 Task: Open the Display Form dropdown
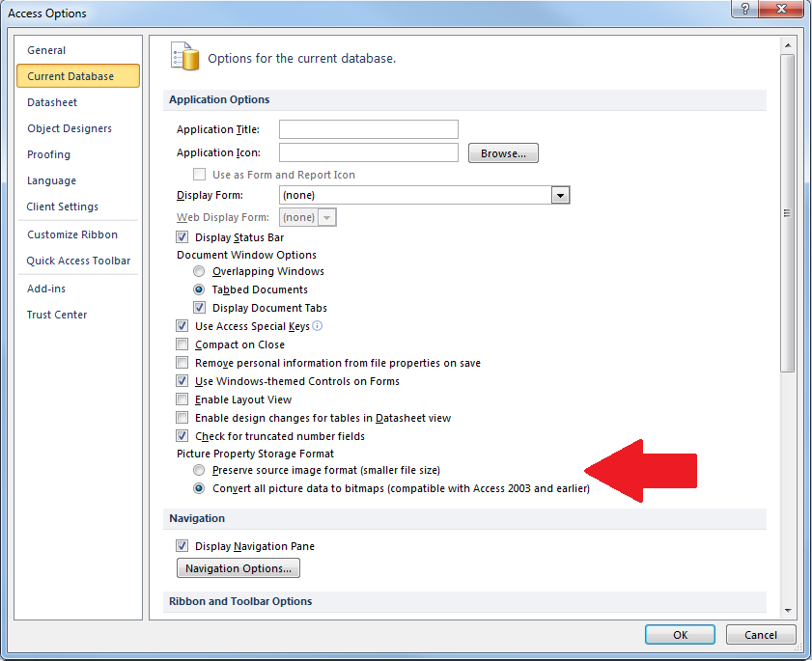tap(560, 195)
